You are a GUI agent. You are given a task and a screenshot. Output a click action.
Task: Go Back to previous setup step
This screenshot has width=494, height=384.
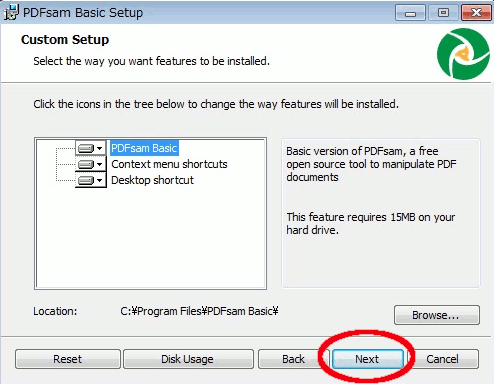coord(293,359)
